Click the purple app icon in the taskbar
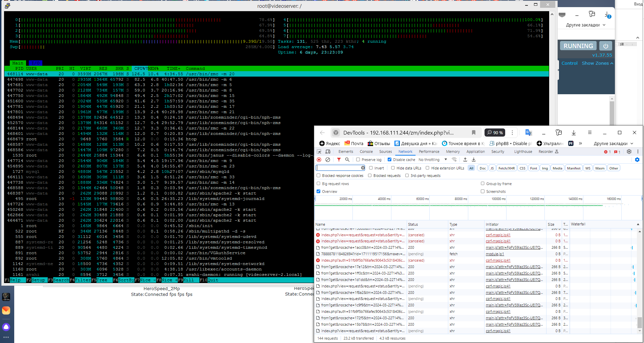 coord(6,327)
